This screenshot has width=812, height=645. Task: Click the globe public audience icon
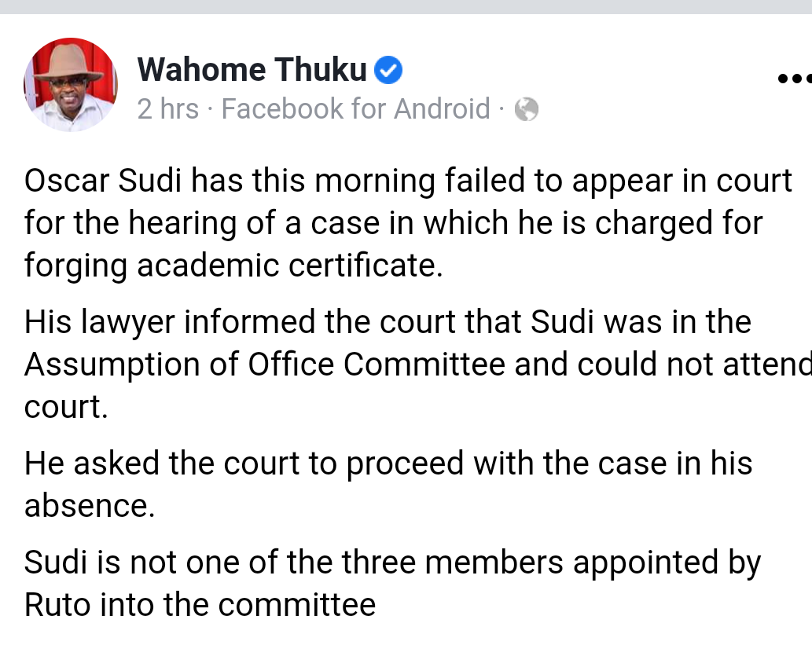(526, 109)
